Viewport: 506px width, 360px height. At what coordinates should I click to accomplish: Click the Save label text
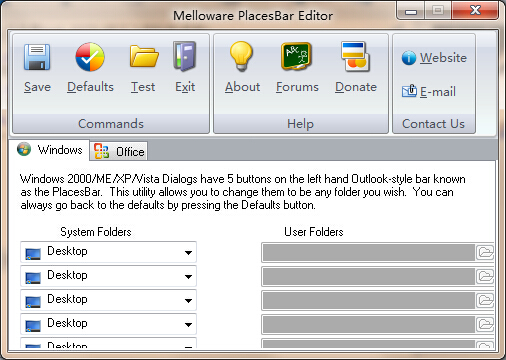tap(37, 87)
